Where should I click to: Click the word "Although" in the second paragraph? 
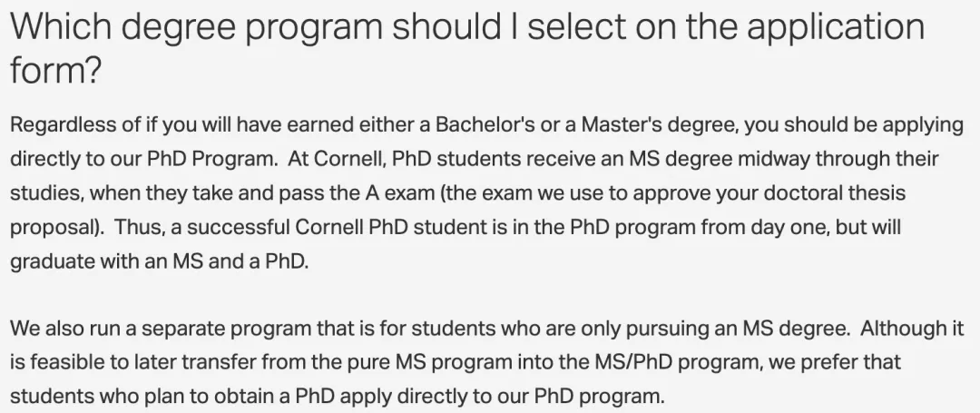904,329
